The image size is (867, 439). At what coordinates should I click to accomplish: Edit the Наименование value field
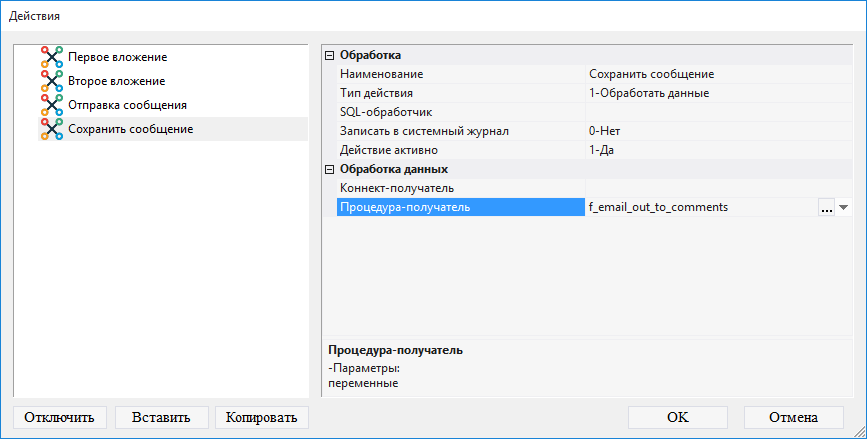pyautogui.click(x=715, y=74)
